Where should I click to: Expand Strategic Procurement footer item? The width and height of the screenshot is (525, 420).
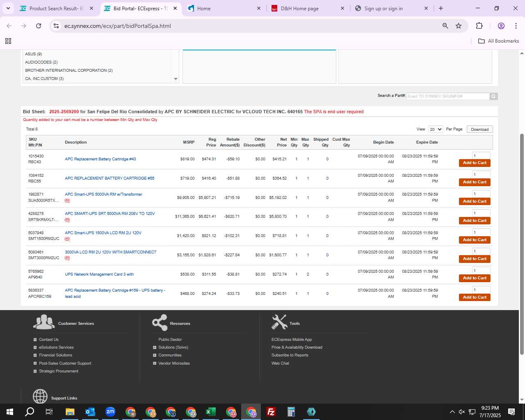(x=35, y=371)
